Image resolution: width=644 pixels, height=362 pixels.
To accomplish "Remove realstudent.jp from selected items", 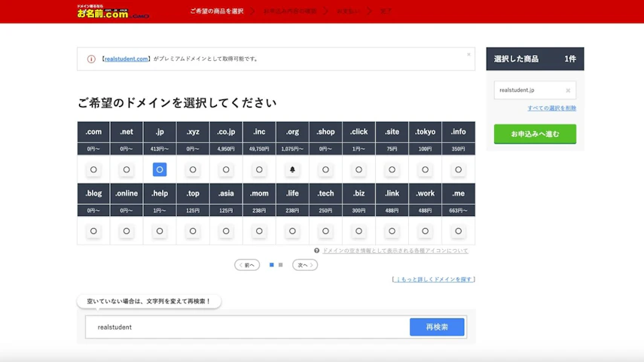I will point(568,90).
